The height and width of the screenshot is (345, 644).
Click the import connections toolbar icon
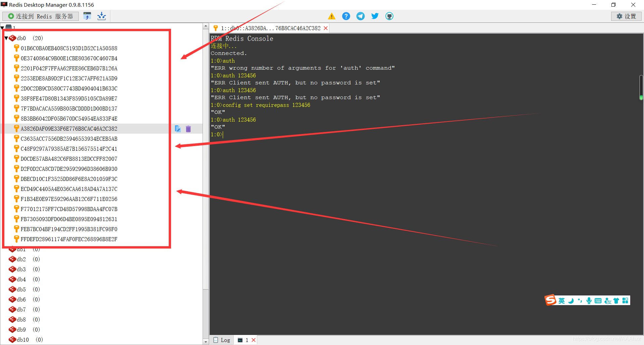[87, 16]
